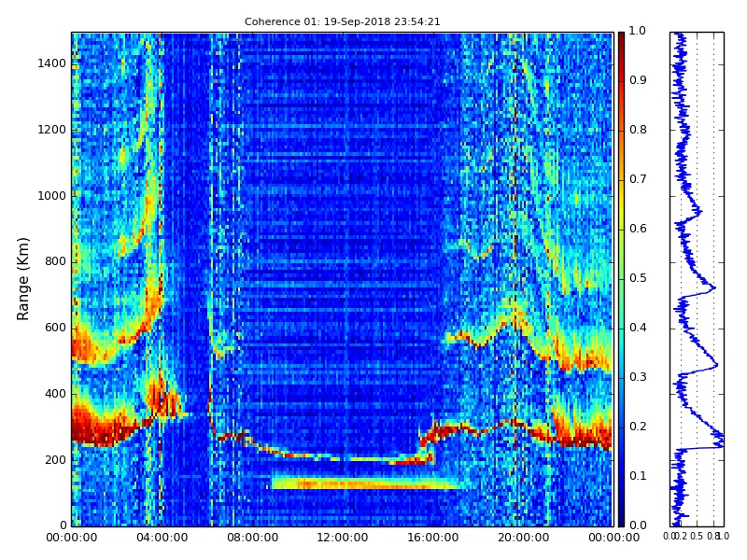This screenshot has width=747, height=560.
Task: Click the colorbar's 0.4 tick label
Action: (638, 328)
